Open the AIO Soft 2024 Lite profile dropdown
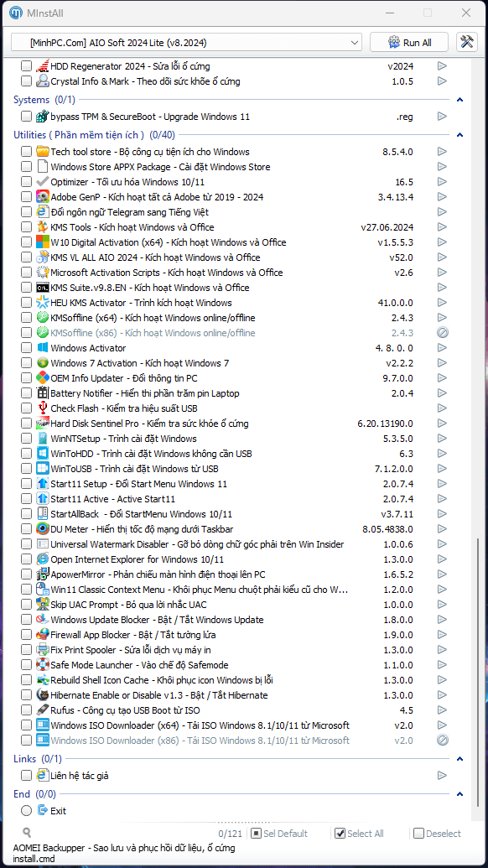This screenshot has height=868, width=488. [186, 42]
